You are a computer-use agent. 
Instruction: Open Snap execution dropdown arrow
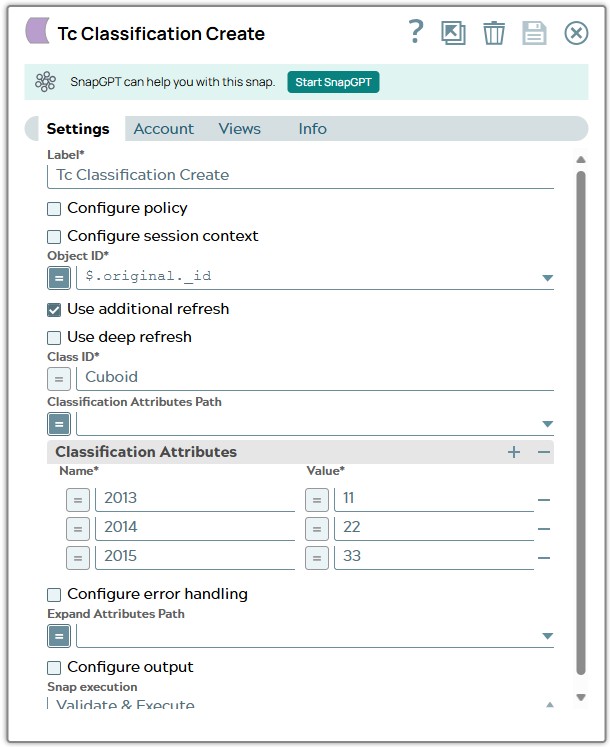549,705
